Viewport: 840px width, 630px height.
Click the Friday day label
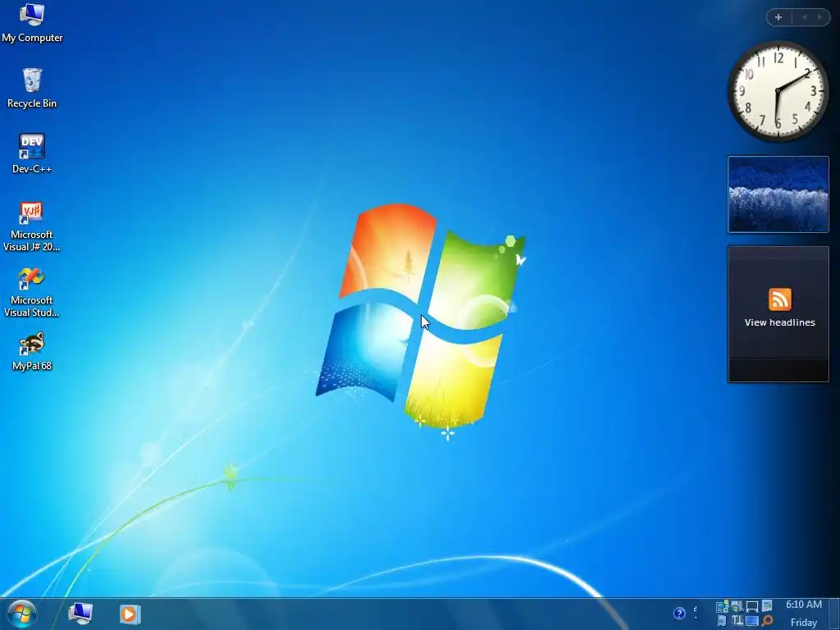click(x=804, y=622)
